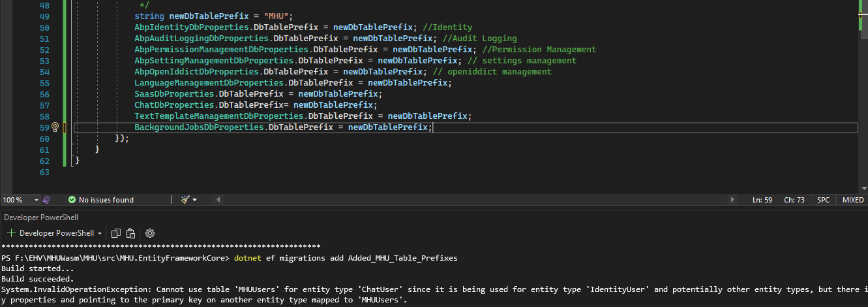
Task: Click the paste icon in terminal toolbar
Action: 130,233
